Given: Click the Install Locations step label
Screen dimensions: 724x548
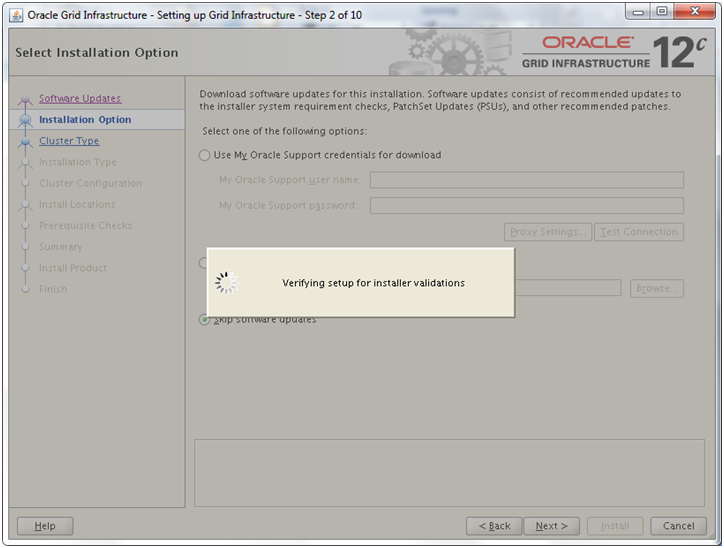Looking at the screenshot, I should tap(77, 205).
